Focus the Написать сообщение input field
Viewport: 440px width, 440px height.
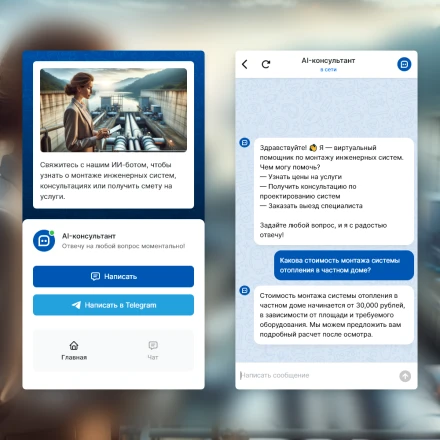click(x=317, y=376)
